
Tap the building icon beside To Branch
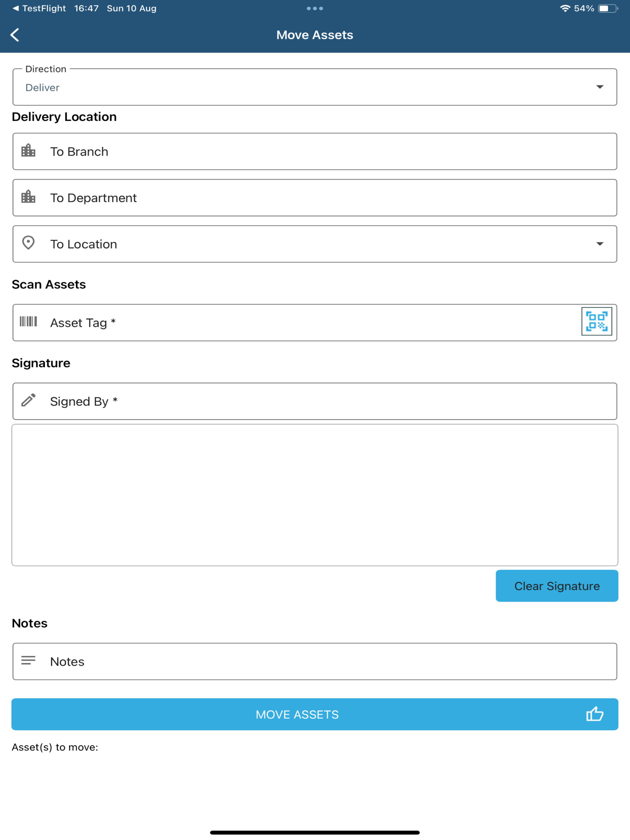[28, 150]
